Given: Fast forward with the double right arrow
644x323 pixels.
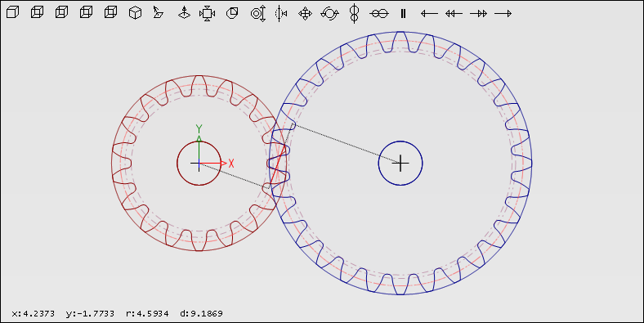Looking at the screenshot, I should tap(478, 14).
